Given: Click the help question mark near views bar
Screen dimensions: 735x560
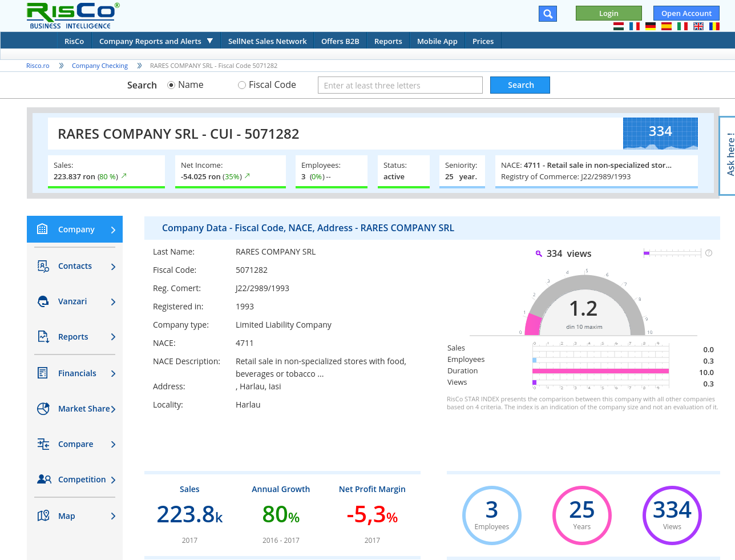Looking at the screenshot, I should [709, 253].
